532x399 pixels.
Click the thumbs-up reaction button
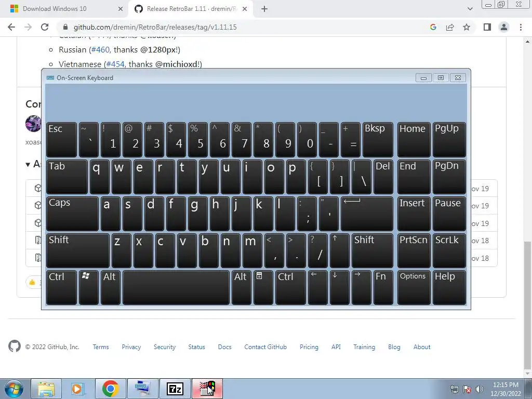click(x=34, y=282)
